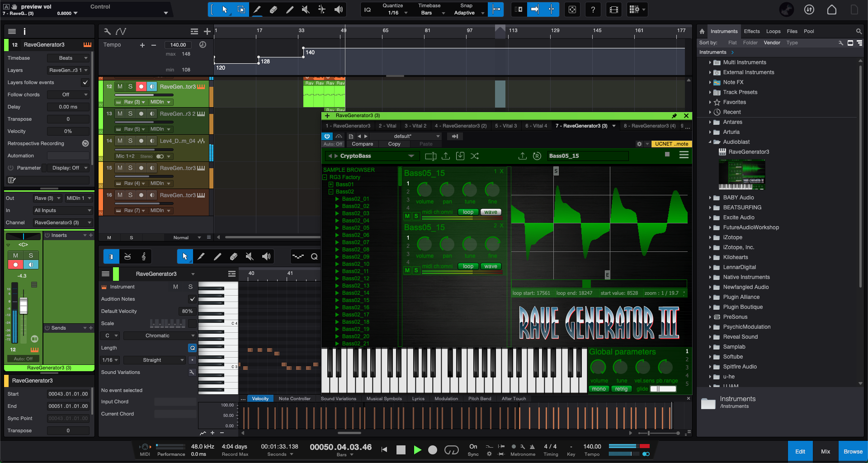Click the Compare button in plugin header

[x=362, y=144]
